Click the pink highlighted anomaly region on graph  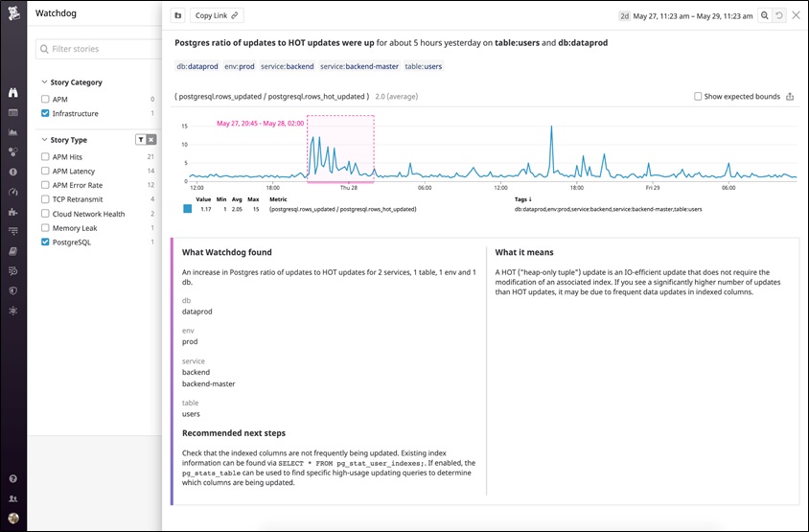[340, 149]
